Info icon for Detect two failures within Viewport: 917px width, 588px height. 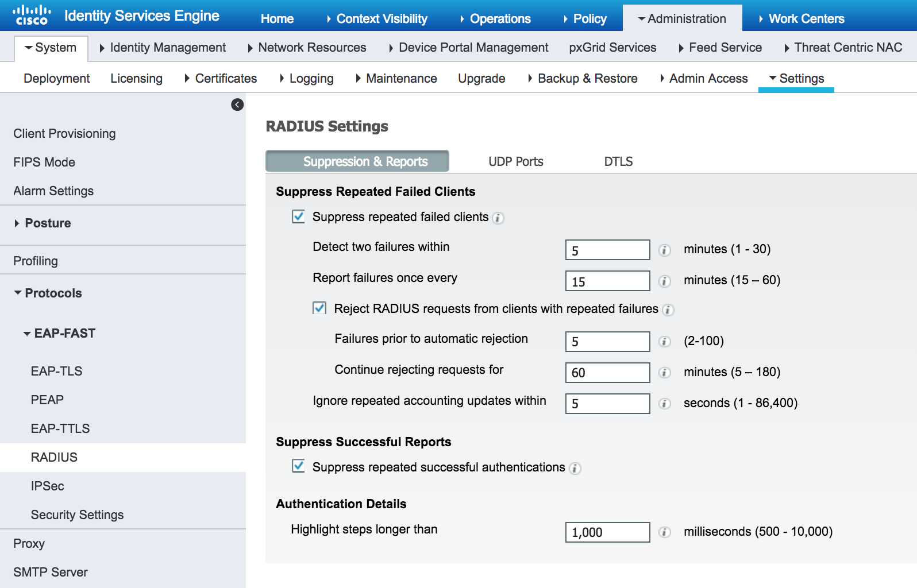click(x=665, y=250)
